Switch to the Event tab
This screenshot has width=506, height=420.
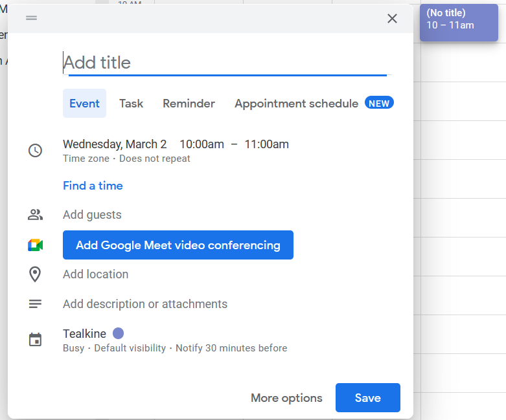pyautogui.click(x=84, y=104)
